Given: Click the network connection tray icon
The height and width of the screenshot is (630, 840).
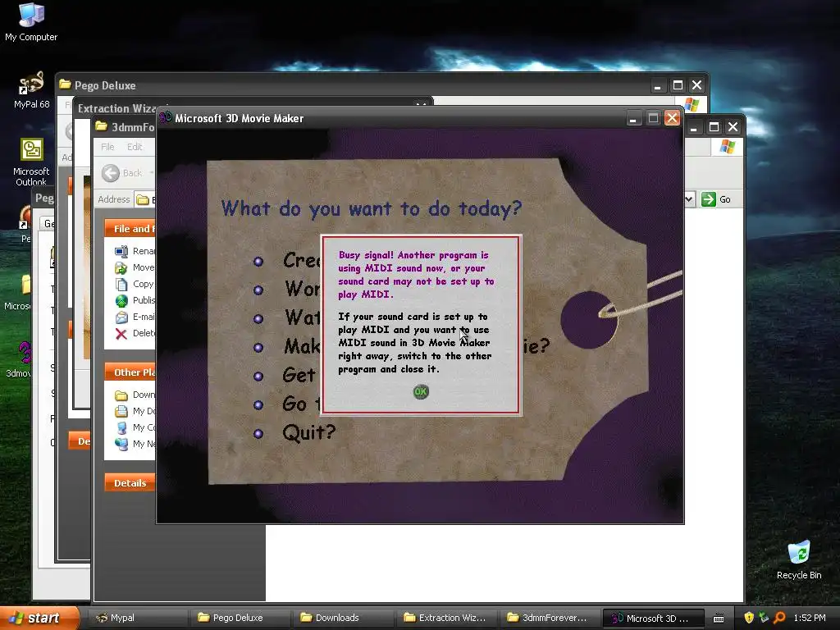Looking at the screenshot, I should click(x=764, y=618).
